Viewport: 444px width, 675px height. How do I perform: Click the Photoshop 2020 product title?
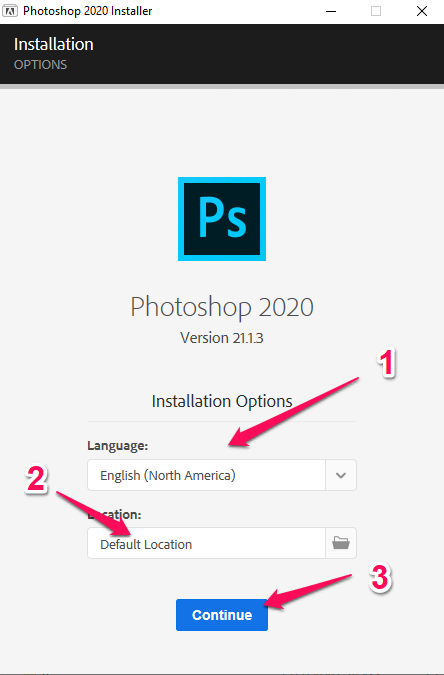[x=222, y=307]
